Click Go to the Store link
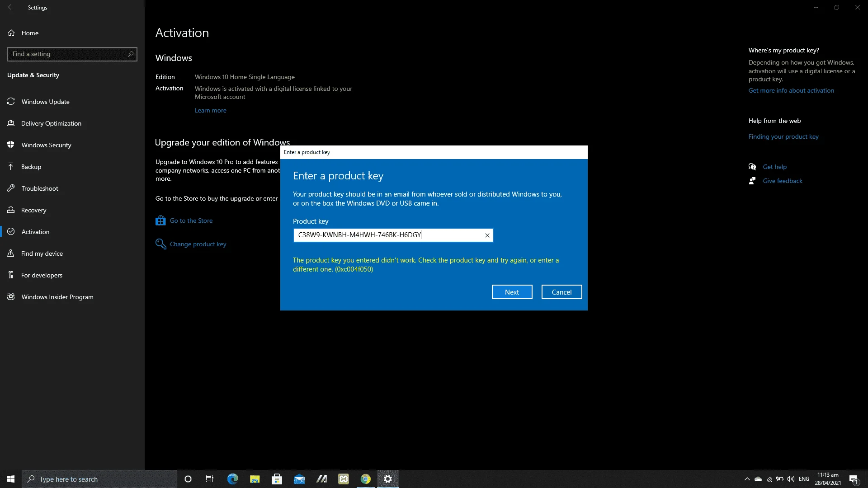The image size is (868, 488). (191, 221)
